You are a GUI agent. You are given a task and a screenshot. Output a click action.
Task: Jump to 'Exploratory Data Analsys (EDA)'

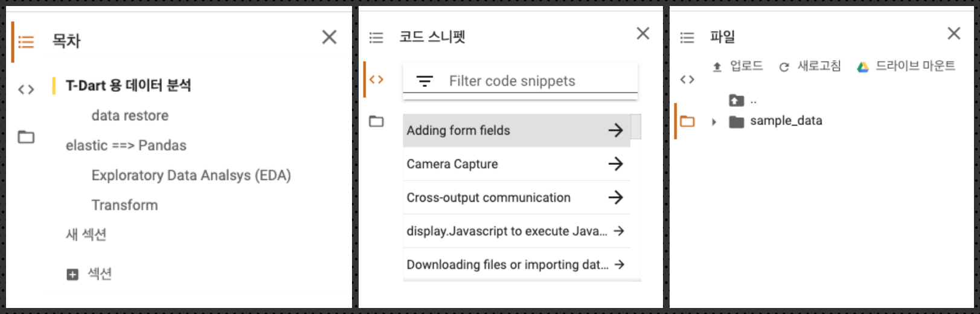tap(191, 175)
